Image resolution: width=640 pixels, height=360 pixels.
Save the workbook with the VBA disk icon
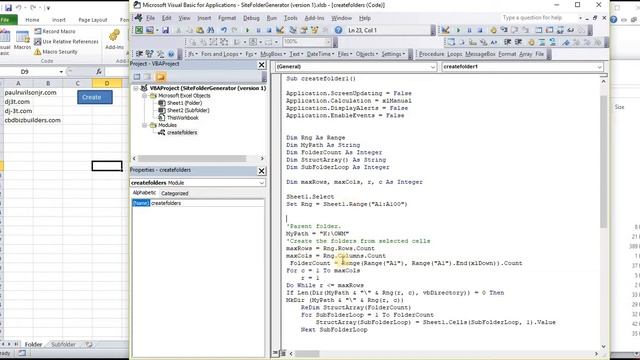click(x=165, y=30)
